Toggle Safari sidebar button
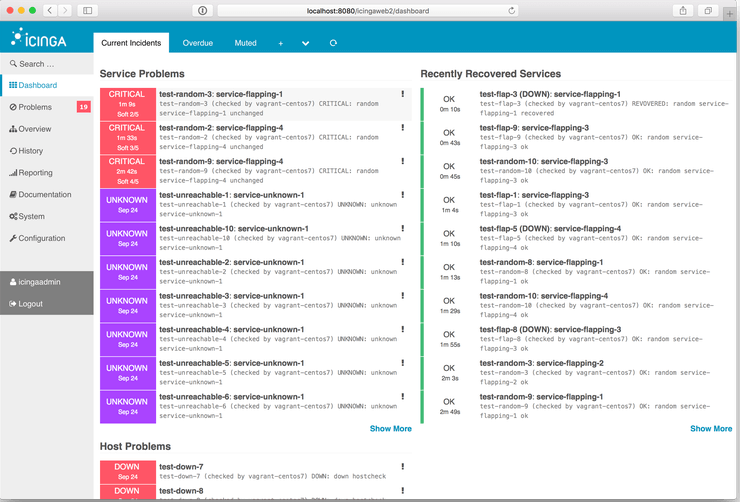The image size is (740, 502). (87, 10)
